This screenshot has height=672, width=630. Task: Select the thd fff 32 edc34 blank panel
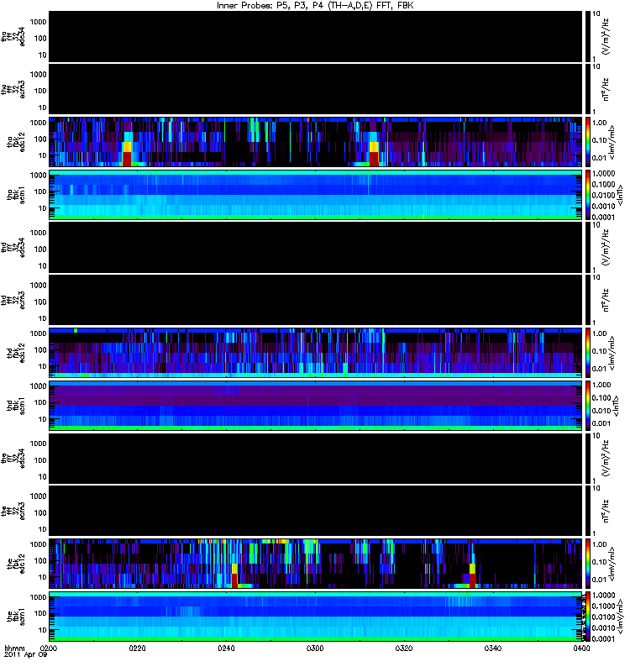[316, 248]
